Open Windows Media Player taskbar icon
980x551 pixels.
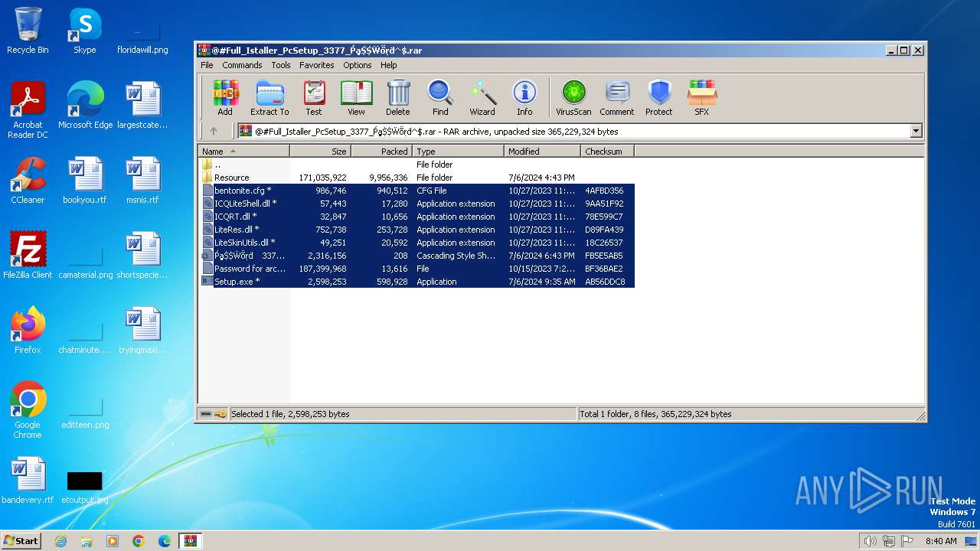[113, 541]
